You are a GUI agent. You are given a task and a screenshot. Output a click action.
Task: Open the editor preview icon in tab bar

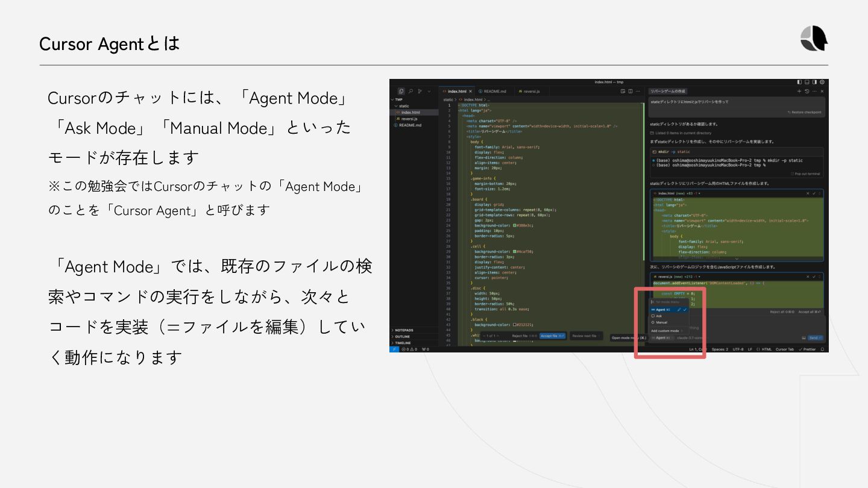(623, 91)
